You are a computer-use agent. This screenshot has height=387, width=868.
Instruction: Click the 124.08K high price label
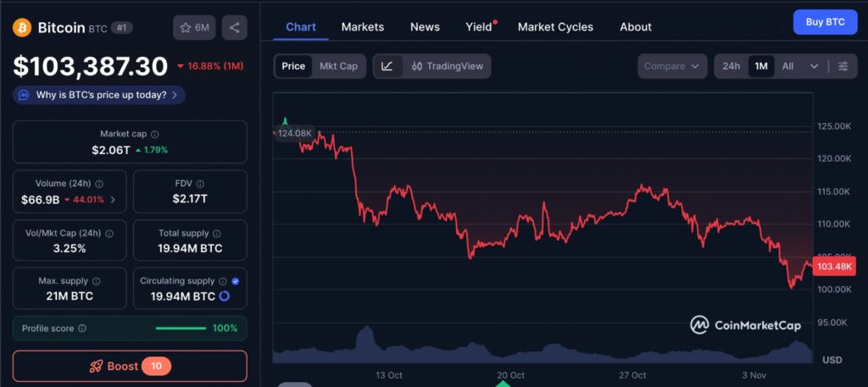(295, 133)
